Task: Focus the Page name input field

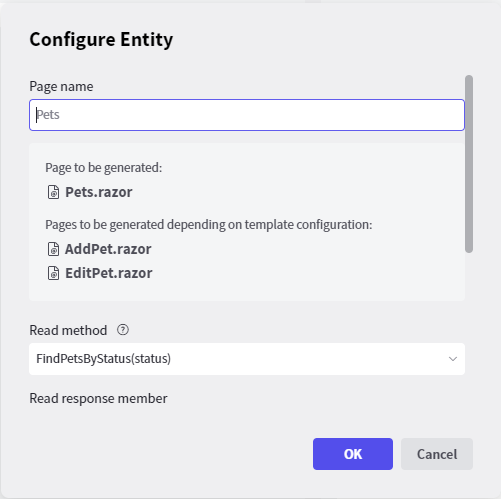Action: [x=247, y=115]
